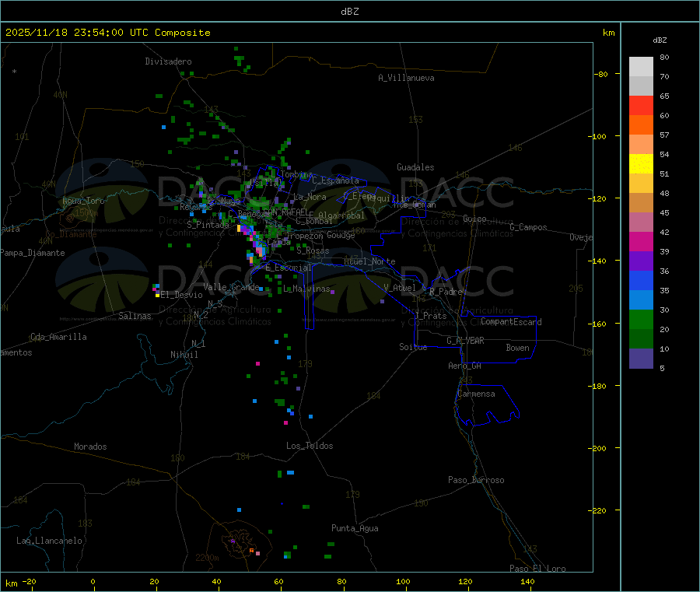700x592 pixels.
Task: Click the Divisadero map label
Action: click(x=168, y=61)
